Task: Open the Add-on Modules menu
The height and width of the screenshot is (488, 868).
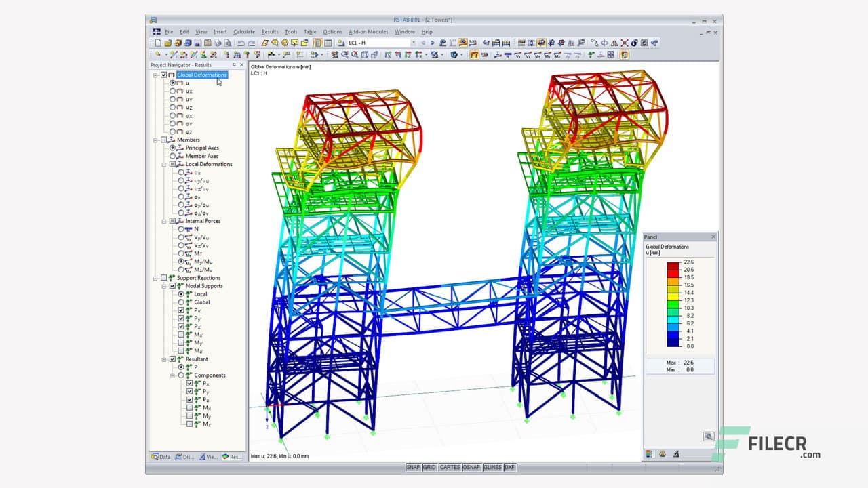Action: tap(368, 32)
